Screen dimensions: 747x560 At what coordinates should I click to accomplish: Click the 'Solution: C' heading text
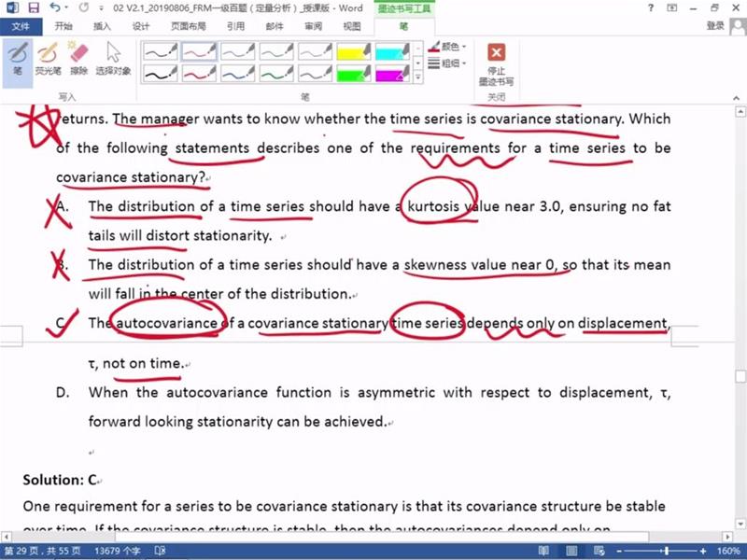point(60,480)
